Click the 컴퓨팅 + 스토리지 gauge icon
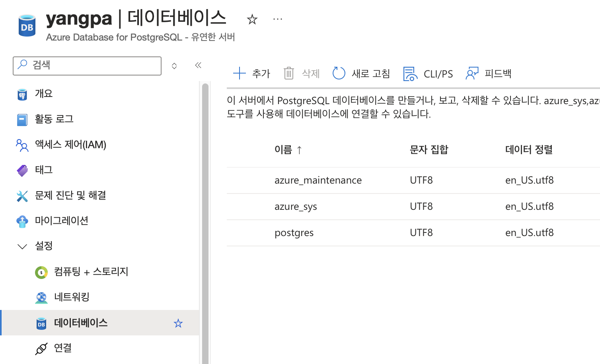 pyautogui.click(x=41, y=273)
